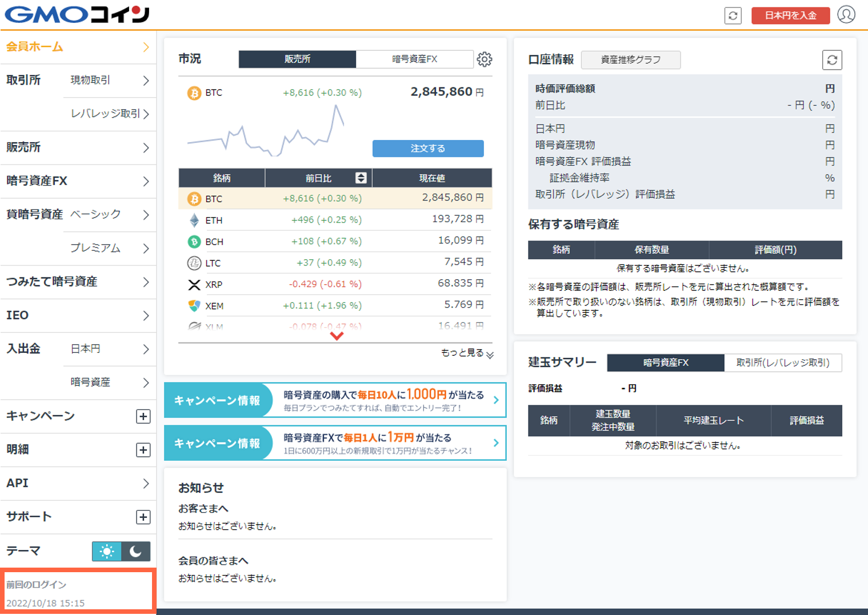This screenshot has height=615, width=868.
Task: Open the 1,000円 campaign banner
Action: pyautogui.click(x=335, y=400)
